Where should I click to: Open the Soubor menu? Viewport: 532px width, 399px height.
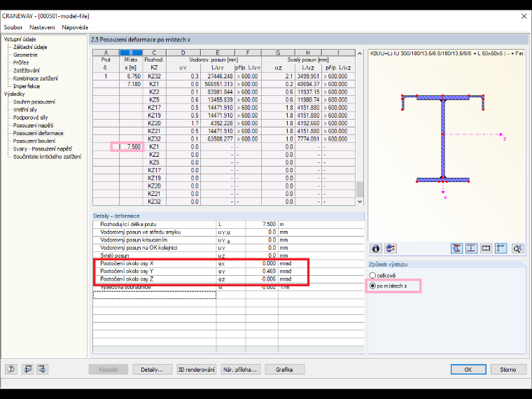pyautogui.click(x=13, y=27)
